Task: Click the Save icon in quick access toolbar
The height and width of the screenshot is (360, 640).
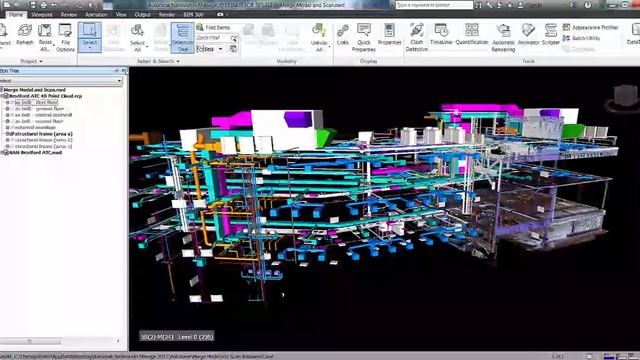Action: [33, 5]
